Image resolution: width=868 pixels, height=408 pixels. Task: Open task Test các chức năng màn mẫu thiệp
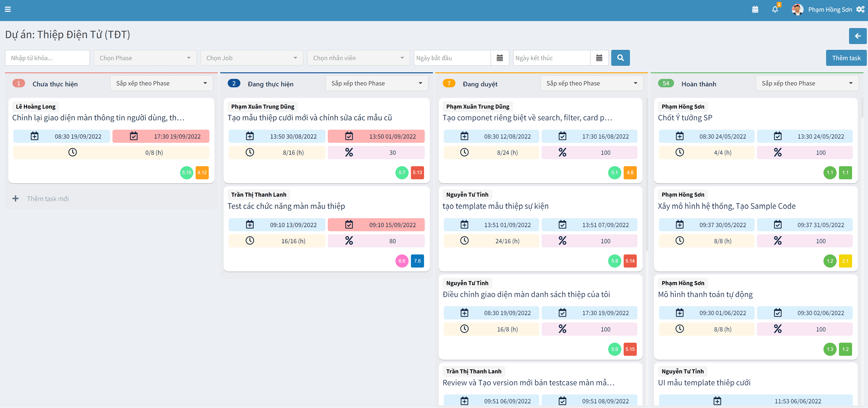coord(286,206)
